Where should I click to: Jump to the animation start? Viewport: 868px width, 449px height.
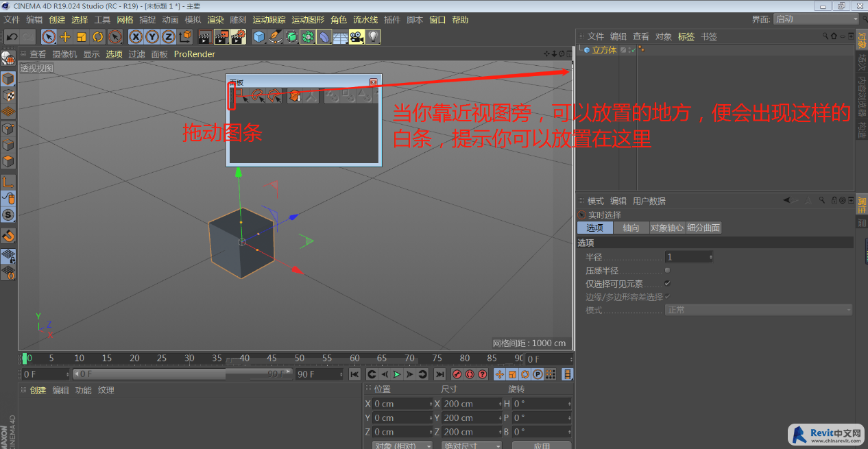354,374
